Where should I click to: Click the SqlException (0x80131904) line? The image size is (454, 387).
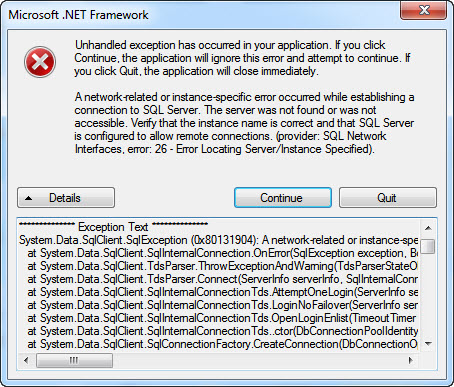(x=218, y=240)
